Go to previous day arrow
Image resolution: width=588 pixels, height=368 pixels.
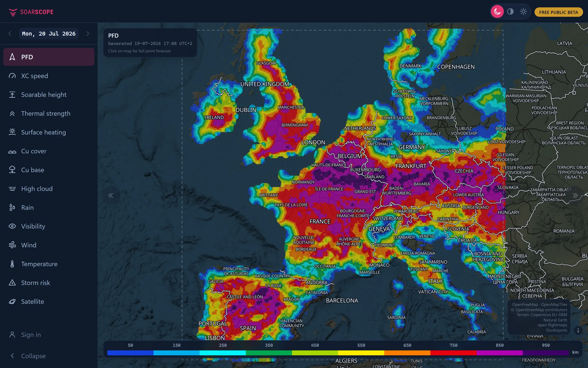coord(10,34)
